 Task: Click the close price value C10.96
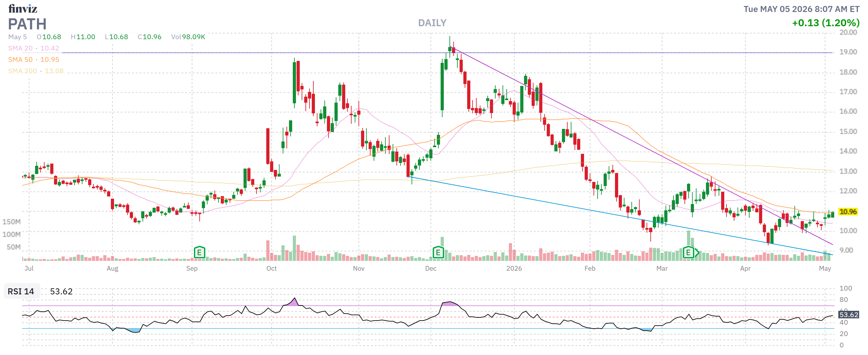[150, 37]
